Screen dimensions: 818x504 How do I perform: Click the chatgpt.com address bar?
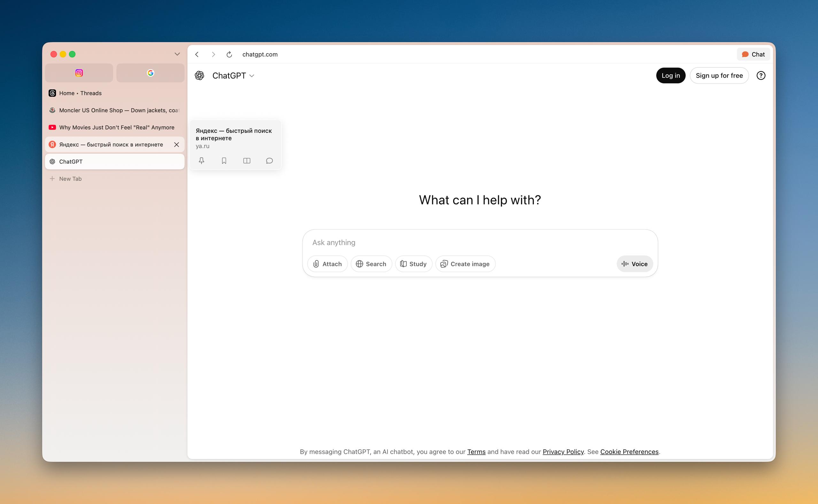[x=260, y=54]
